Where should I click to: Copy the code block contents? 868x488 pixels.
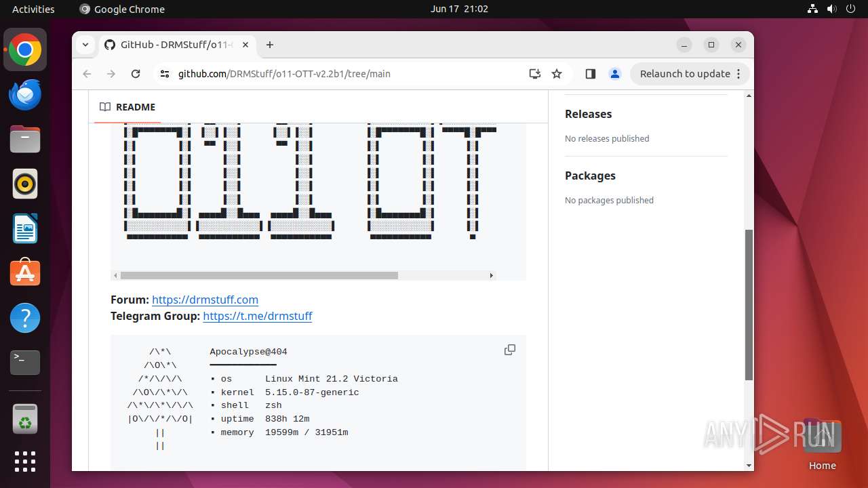pos(510,350)
